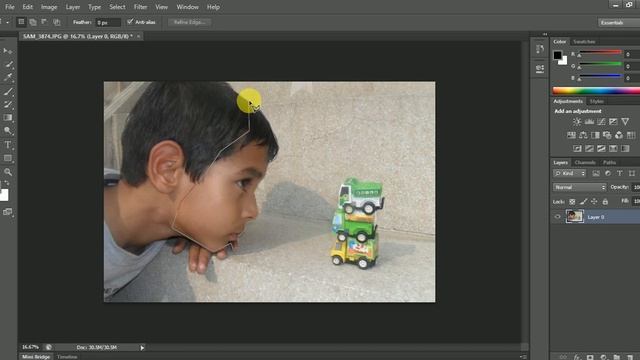
Task: Toggle lock transparent pixels
Action: click(x=572, y=201)
